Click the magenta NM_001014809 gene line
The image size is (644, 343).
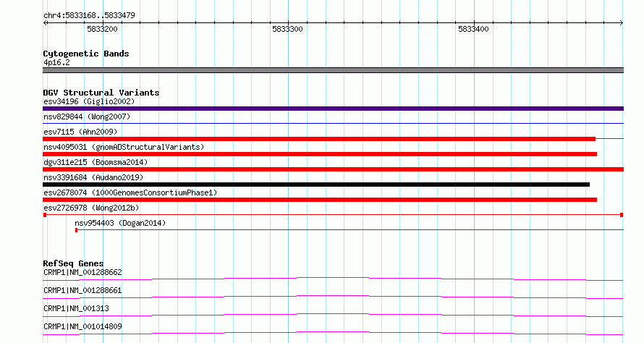pos(333,333)
